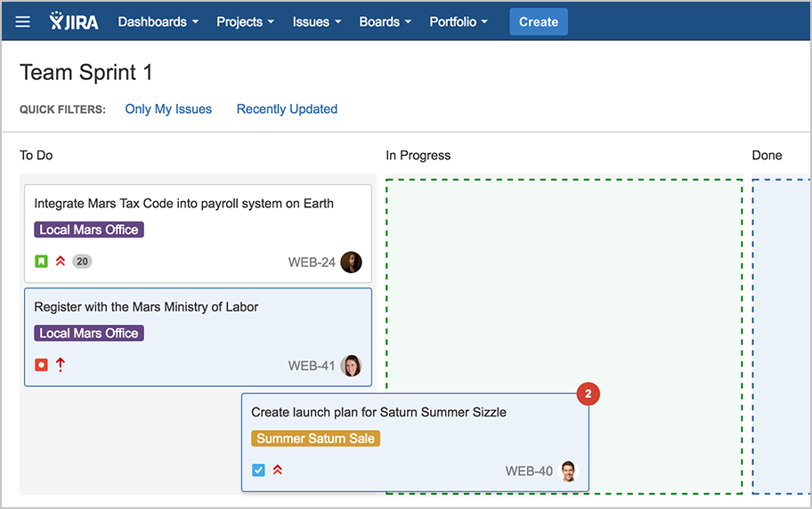Click the red priority arrow on WEB-41
Viewport: 812px width, 509px height.
[61, 365]
